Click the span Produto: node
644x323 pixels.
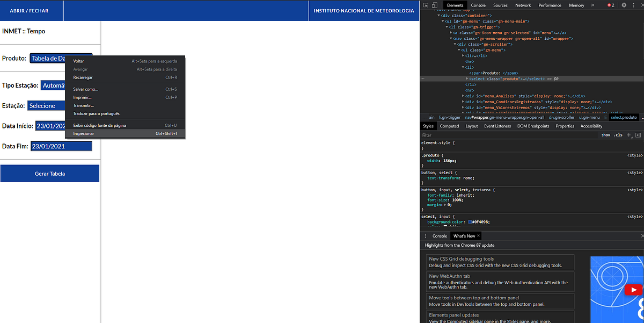(x=494, y=73)
